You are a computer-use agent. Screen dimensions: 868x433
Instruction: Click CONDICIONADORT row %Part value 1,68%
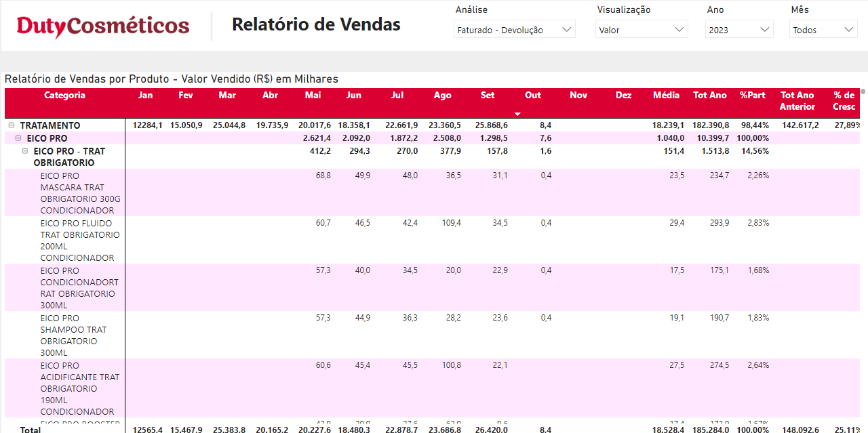[758, 270]
